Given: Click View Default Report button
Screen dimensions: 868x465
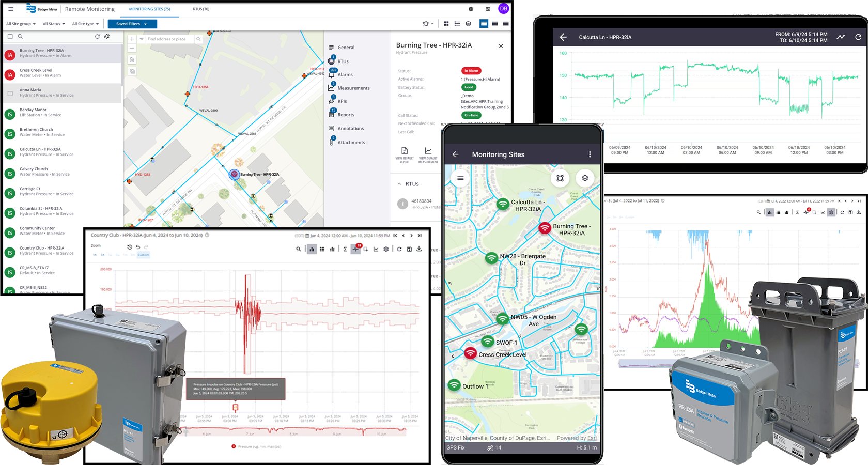Looking at the screenshot, I should click(x=405, y=155).
